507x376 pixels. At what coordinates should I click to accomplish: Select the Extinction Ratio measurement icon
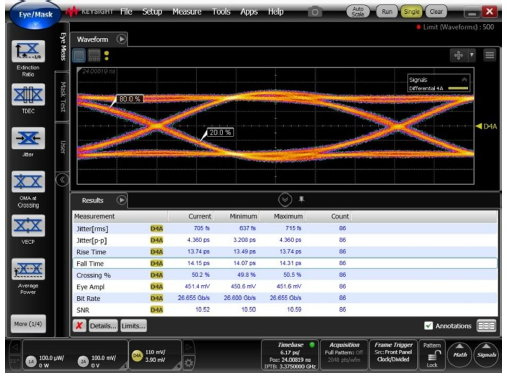28,51
